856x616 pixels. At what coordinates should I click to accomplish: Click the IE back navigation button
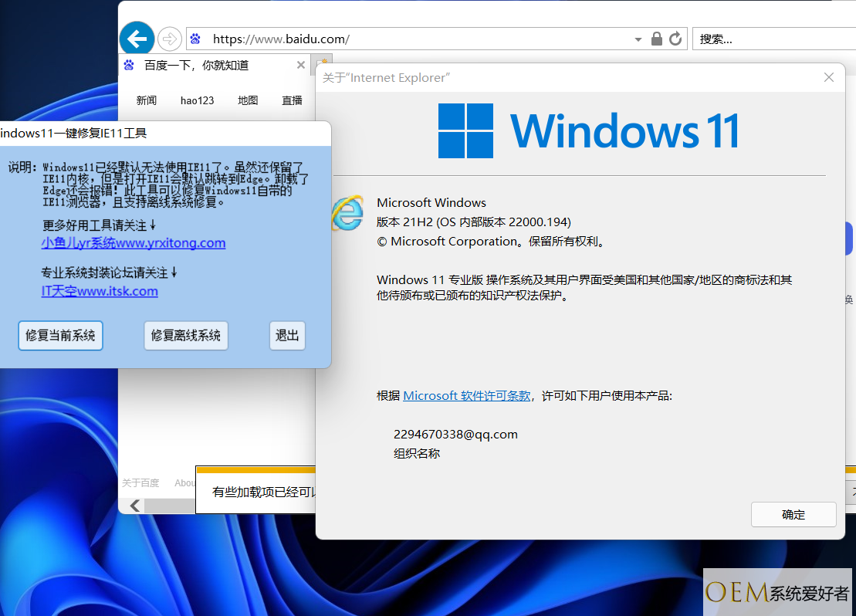click(x=137, y=39)
